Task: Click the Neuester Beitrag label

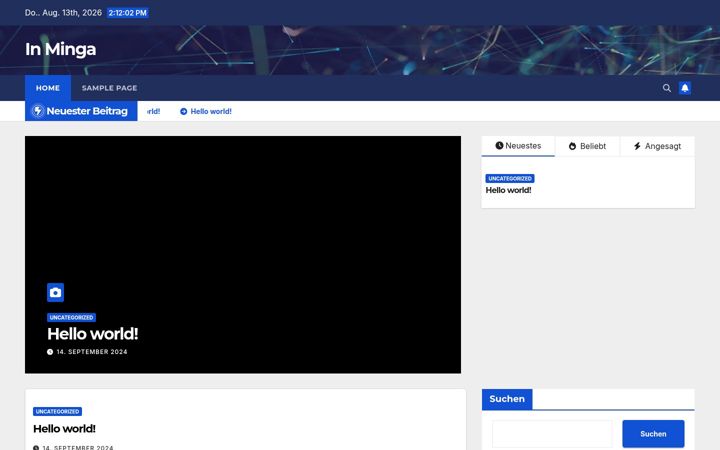Action: [87, 111]
